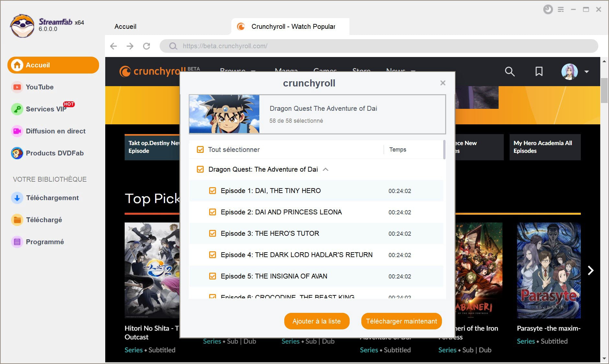
Task: Uncheck Episode 3: THE HERO'S TUTOR
Action: 212,233
